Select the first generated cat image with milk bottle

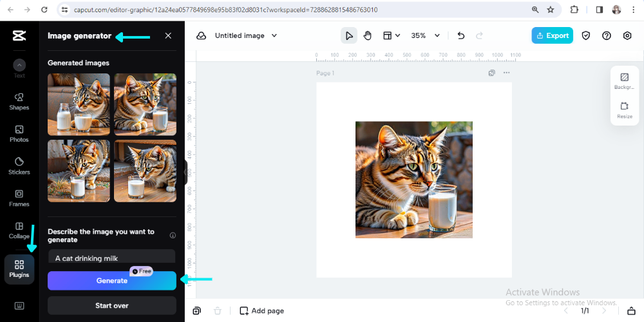click(79, 104)
